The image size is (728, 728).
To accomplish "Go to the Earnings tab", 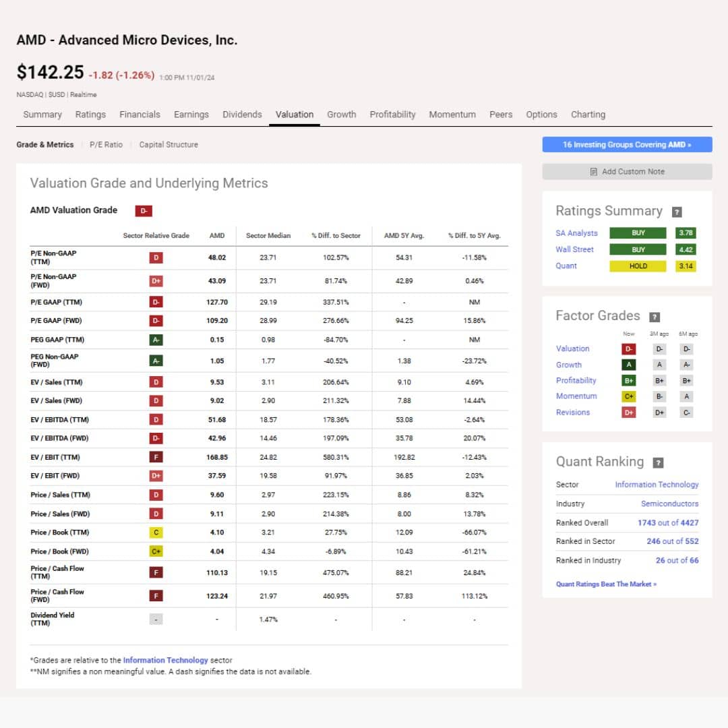I will (x=191, y=115).
